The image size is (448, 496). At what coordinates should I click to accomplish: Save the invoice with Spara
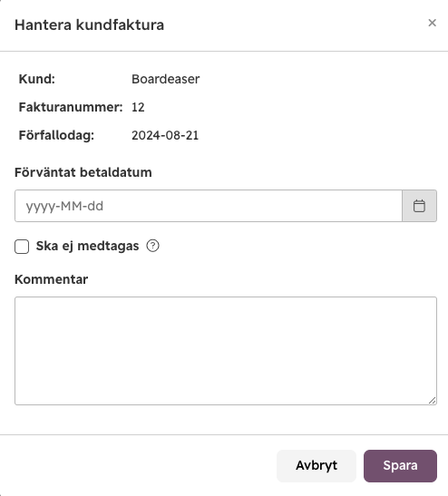point(400,466)
